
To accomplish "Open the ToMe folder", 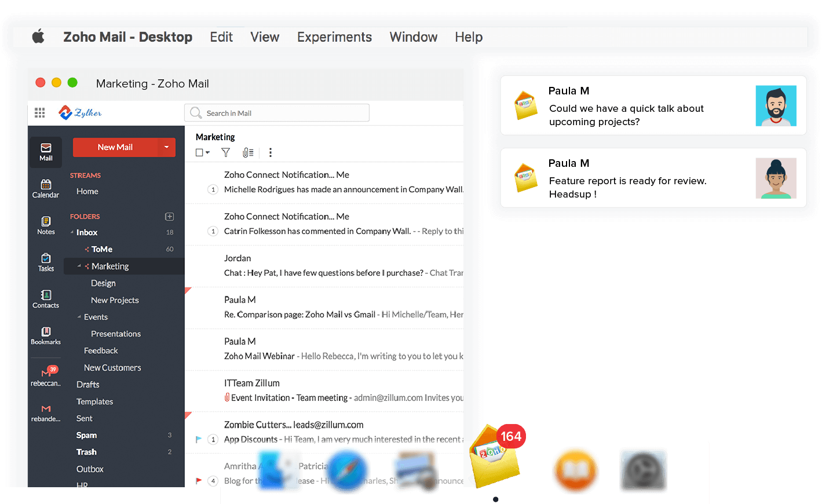I will coord(102,249).
